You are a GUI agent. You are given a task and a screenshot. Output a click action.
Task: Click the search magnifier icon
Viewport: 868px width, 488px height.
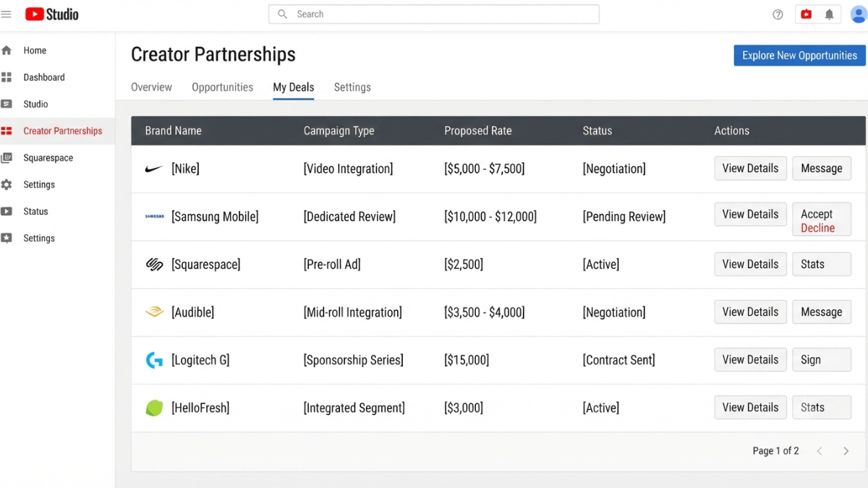[x=283, y=14]
